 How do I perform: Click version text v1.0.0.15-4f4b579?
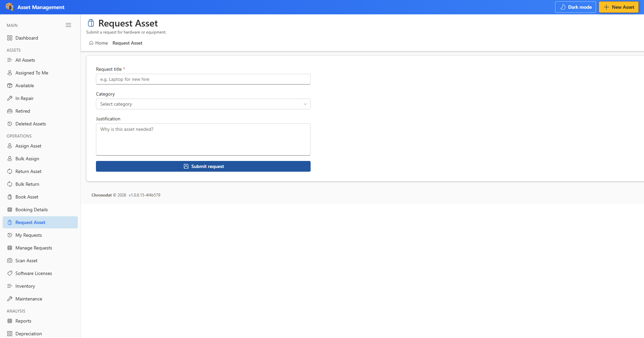coord(145,195)
